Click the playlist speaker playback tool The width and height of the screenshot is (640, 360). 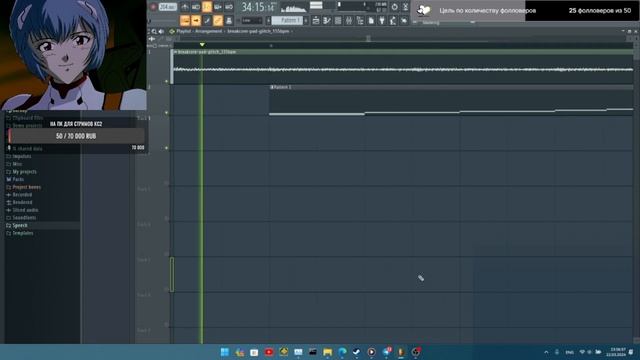click(x=161, y=31)
